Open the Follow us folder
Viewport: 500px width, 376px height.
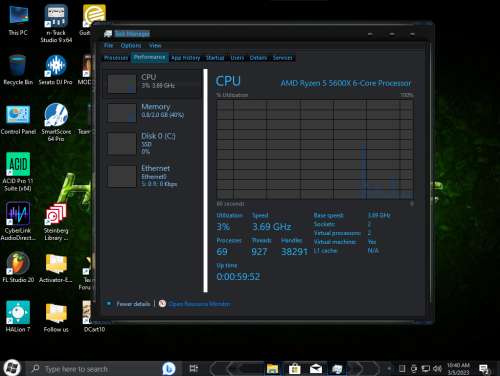pyautogui.click(x=56, y=317)
